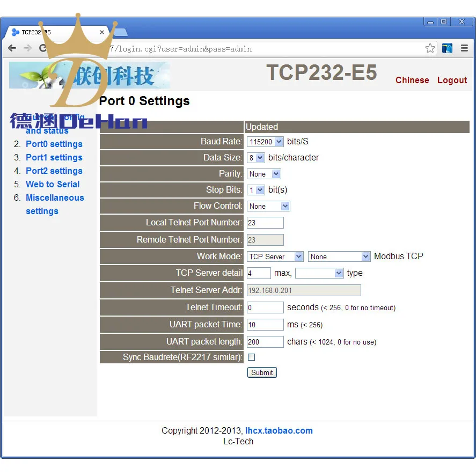Open the Modbus TCP None dropdown
The width and height of the screenshot is (476, 476).
pos(339,257)
